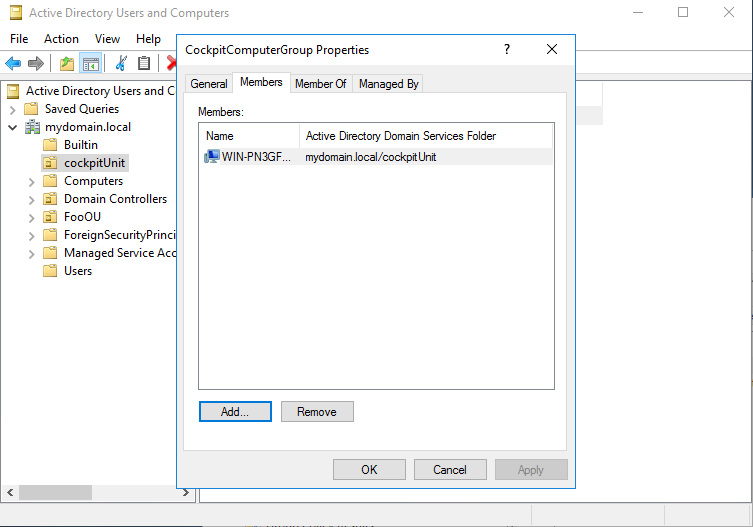This screenshot has height=527, width=753.
Task: Select the Domain Controllers tree label
Action: tap(115, 199)
